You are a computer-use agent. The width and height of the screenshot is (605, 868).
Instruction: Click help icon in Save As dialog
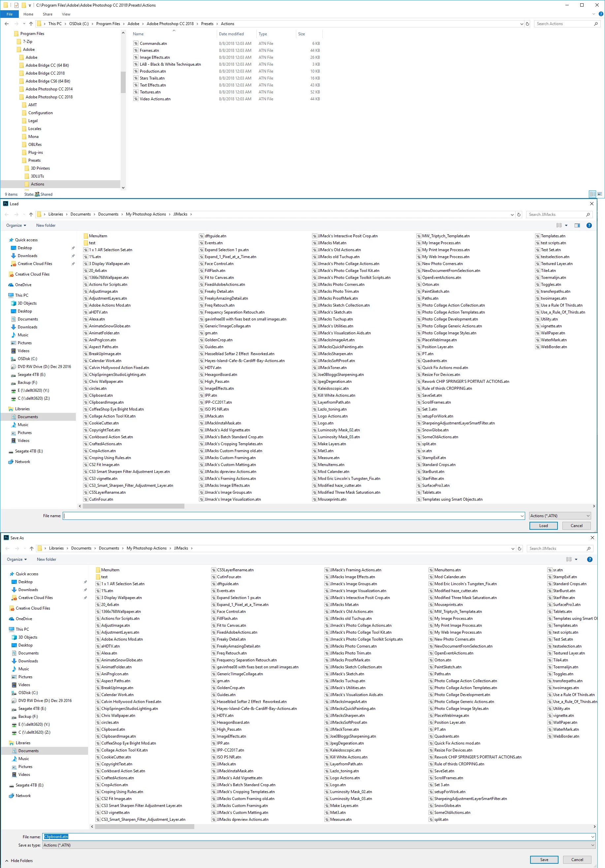[589, 559]
